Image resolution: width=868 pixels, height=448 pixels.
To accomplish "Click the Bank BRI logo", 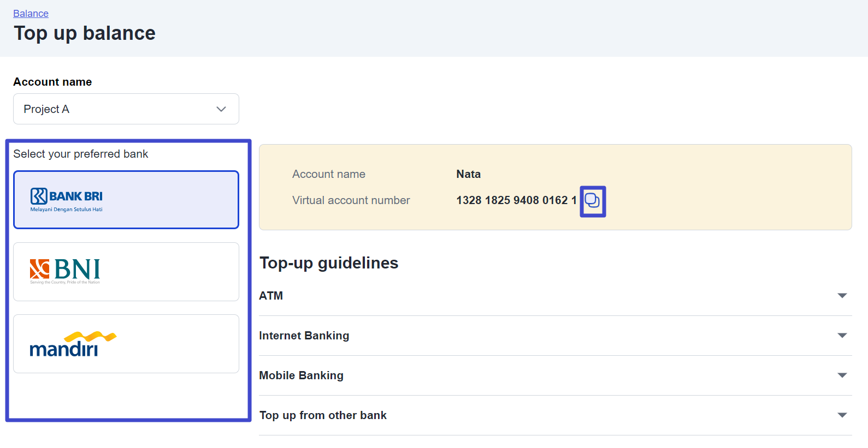I will (67, 200).
